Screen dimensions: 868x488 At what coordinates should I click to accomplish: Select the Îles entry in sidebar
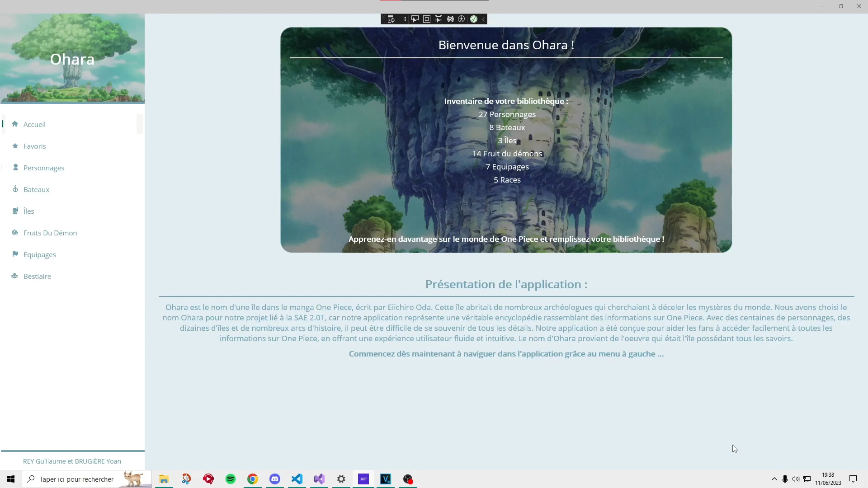72,211
